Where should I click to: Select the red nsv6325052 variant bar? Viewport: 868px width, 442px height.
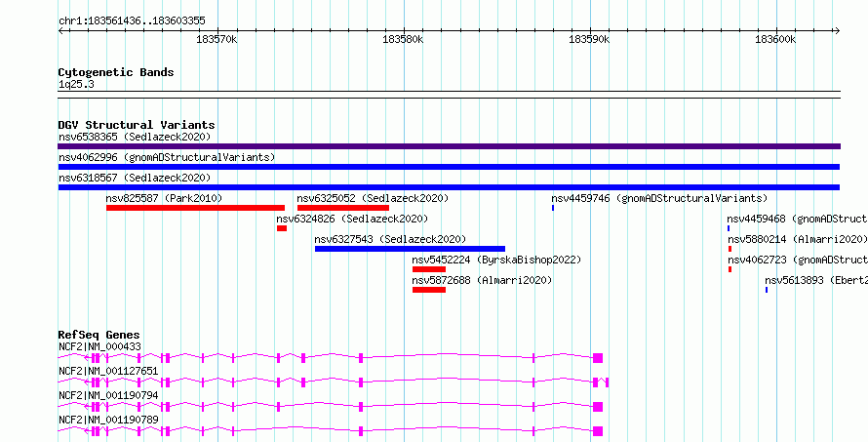pyautogui.click(x=343, y=208)
